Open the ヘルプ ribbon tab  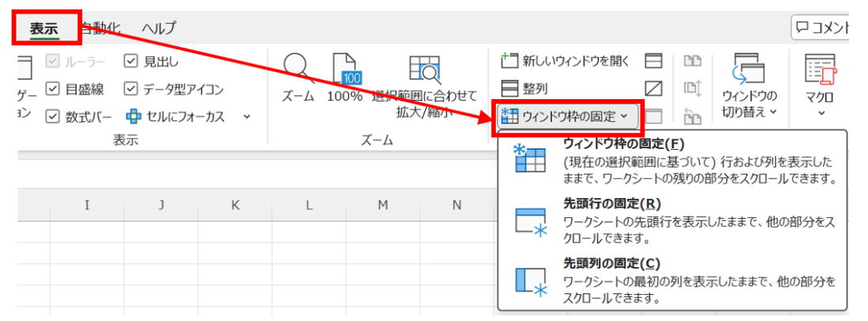158,29
